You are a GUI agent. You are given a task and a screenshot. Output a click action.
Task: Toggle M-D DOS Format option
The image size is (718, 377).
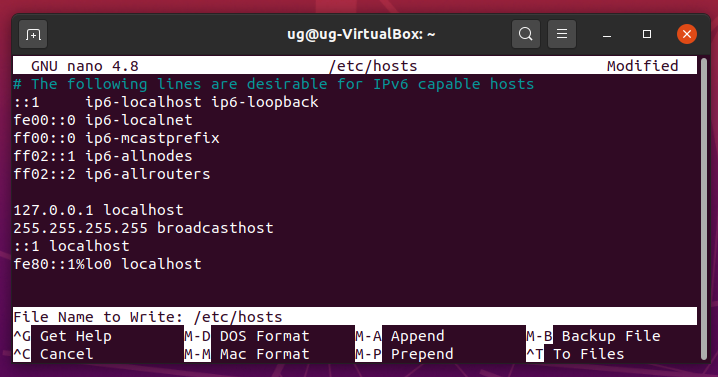[247, 336]
